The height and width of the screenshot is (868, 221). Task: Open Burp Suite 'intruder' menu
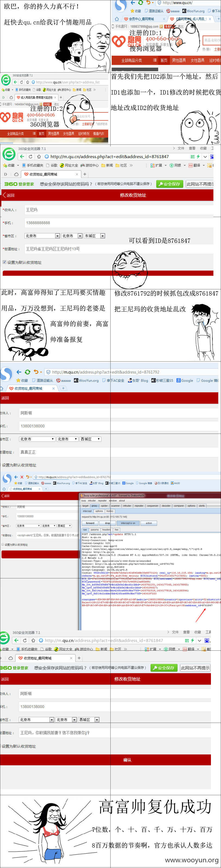[92, 501]
